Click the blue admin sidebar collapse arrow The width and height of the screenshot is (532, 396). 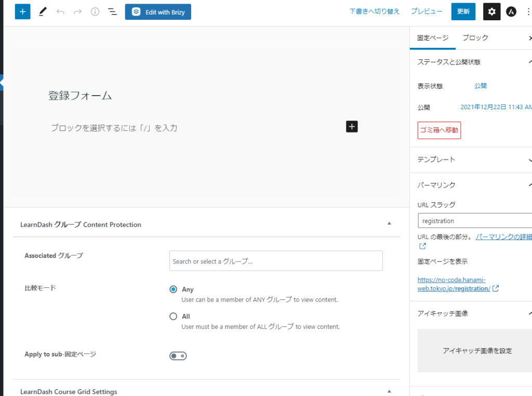tap(2, 83)
